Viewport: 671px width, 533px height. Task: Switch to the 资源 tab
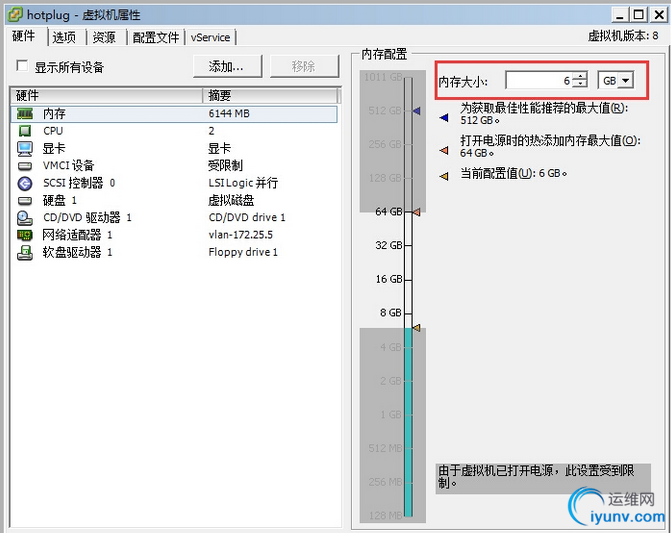(x=104, y=38)
